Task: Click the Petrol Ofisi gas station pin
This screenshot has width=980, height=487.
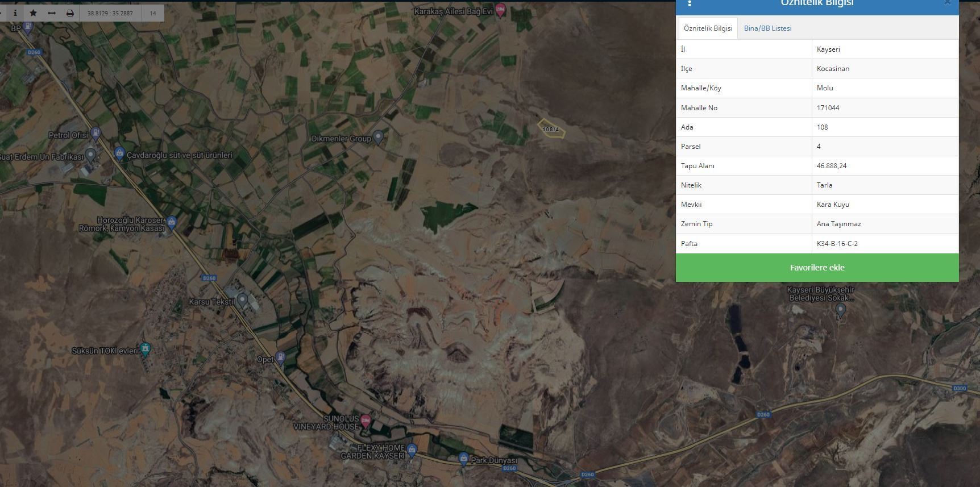Action: click(96, 134)
